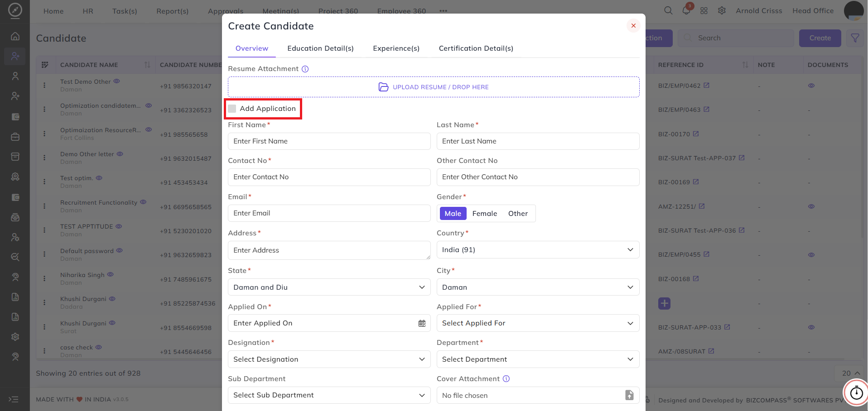This screenshot has width=868, height=411.
Task: Open the Task(s) menu link
Action: pos(125,11)
